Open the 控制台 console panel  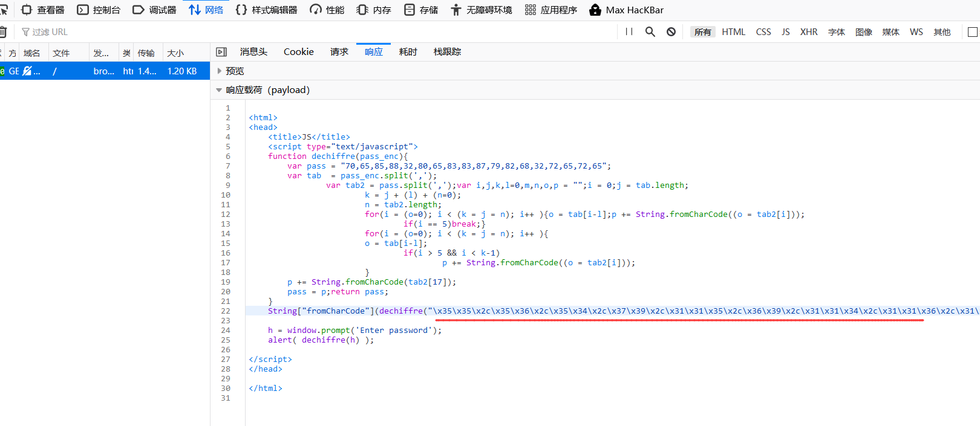click(x=99, y=10)
